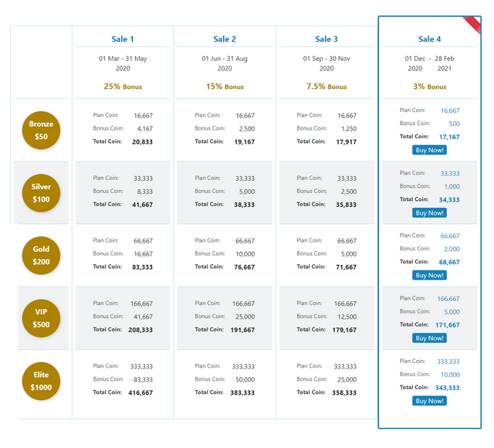Choose the Gold $200 plan badge
This screenshot has height=448, width=494.
point(41,256)
